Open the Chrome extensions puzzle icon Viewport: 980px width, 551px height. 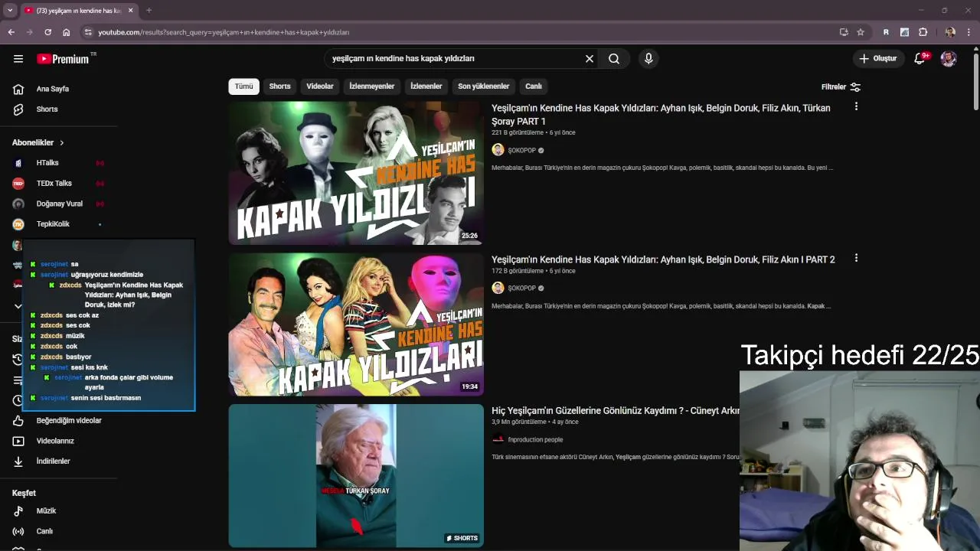click(x=923, y=32)
